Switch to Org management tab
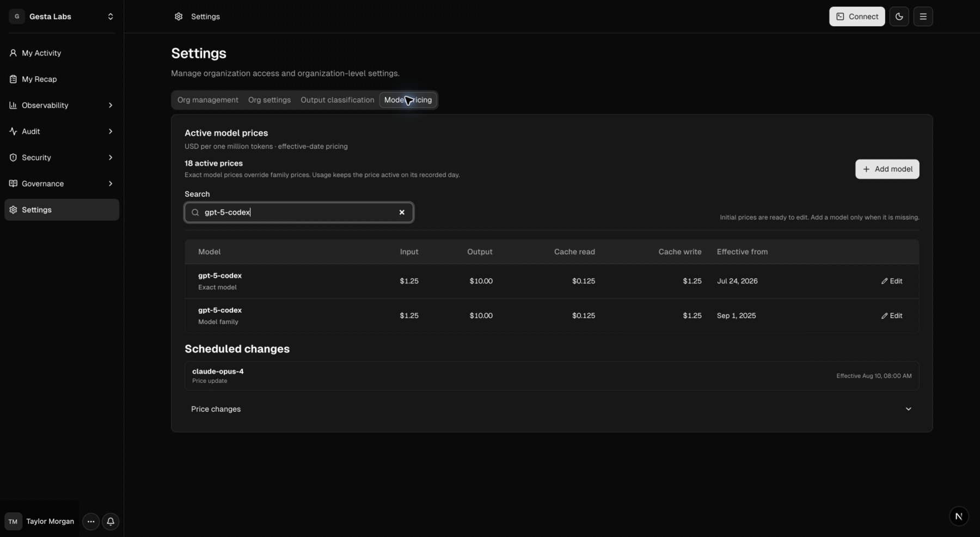 pos(208,100)
